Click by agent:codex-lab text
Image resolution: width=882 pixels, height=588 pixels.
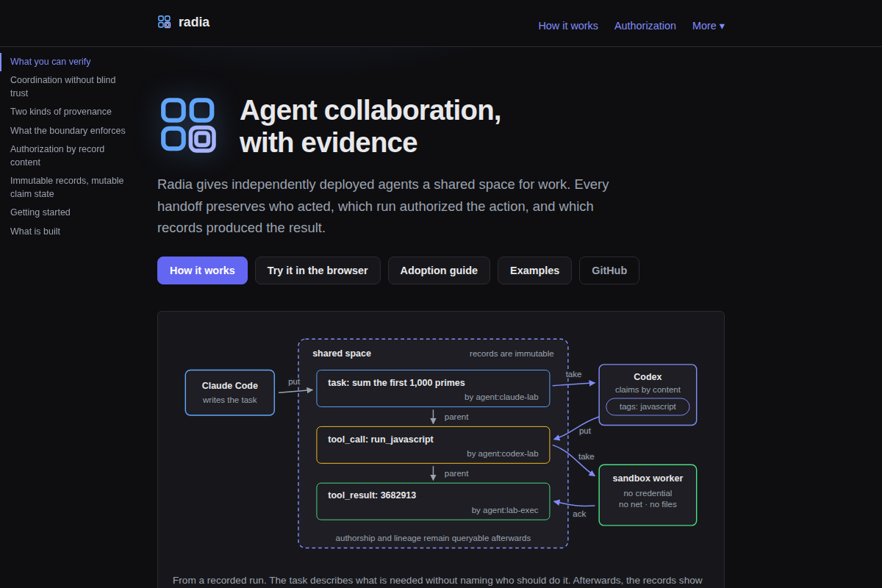pyautogui.click(x=503, y=453)
